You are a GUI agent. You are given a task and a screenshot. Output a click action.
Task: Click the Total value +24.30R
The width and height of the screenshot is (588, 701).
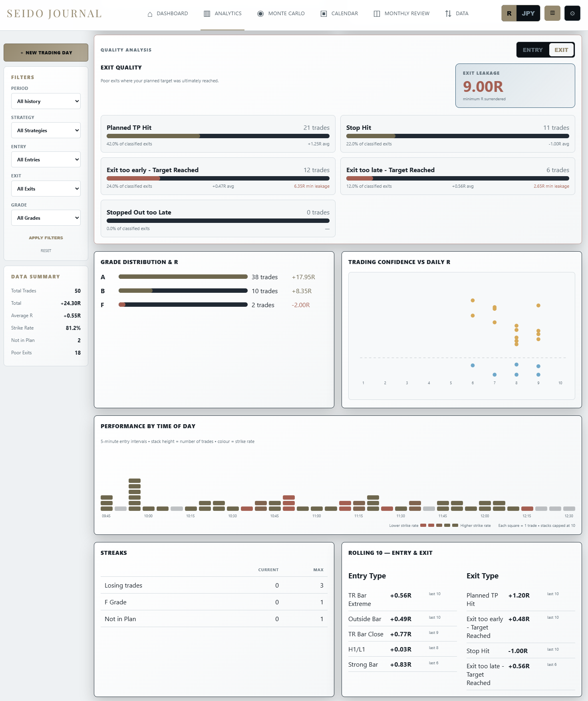(x=71, y=303)
